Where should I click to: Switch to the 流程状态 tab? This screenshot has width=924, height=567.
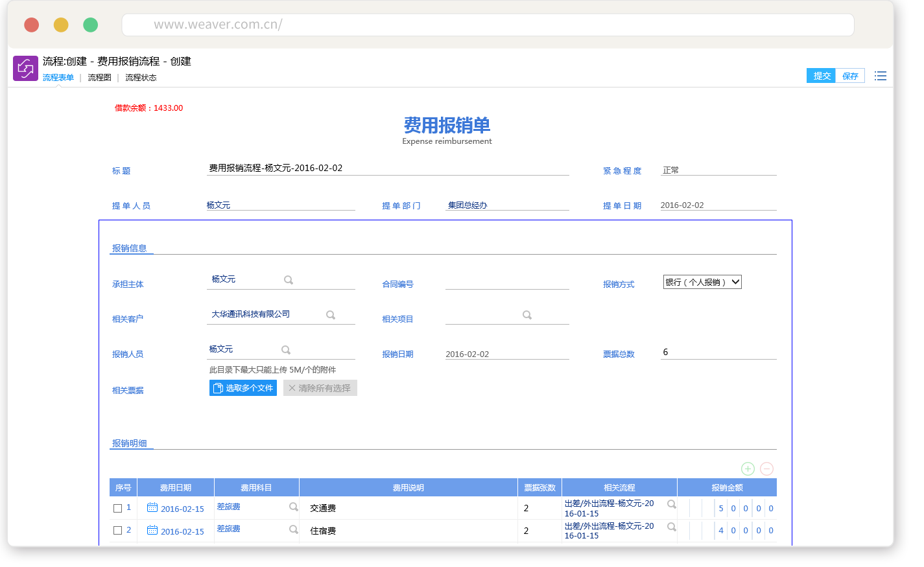[141, 78]
